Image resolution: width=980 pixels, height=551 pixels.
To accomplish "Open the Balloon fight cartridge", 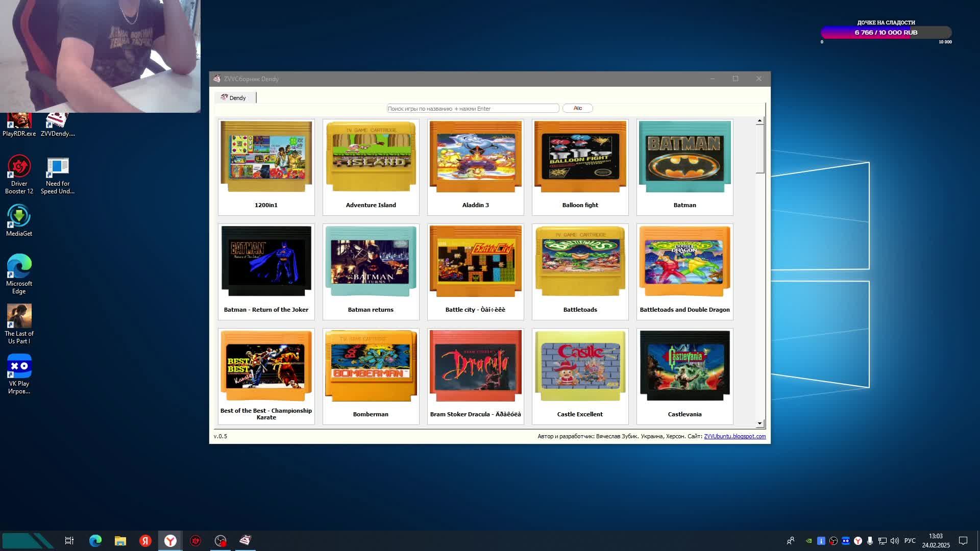I will pos(580,167).
